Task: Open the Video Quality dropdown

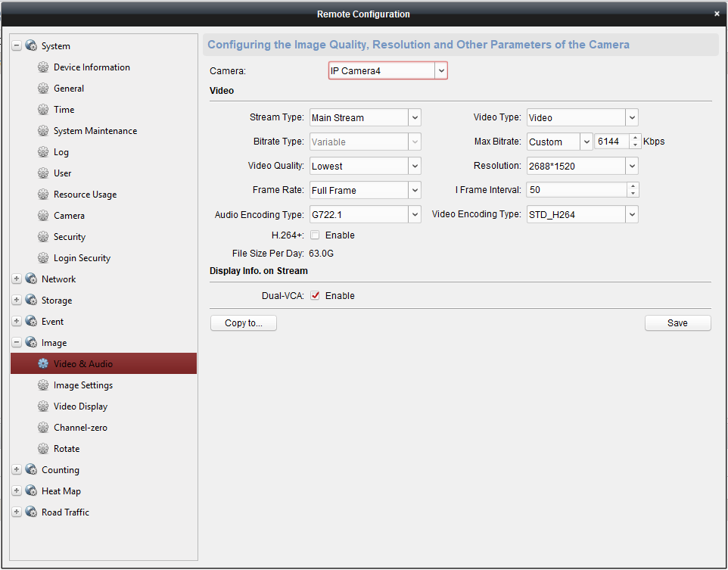Action: [x=365, y=166]
